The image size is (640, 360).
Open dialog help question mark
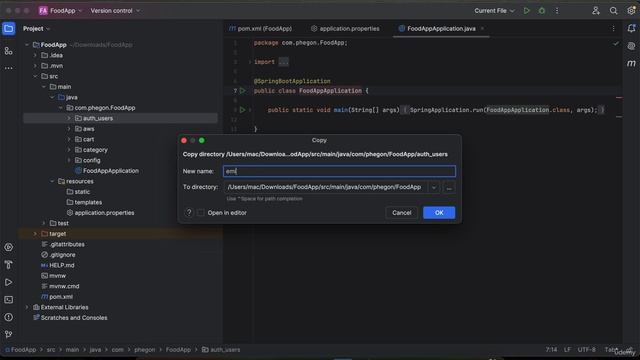[189, 213]
